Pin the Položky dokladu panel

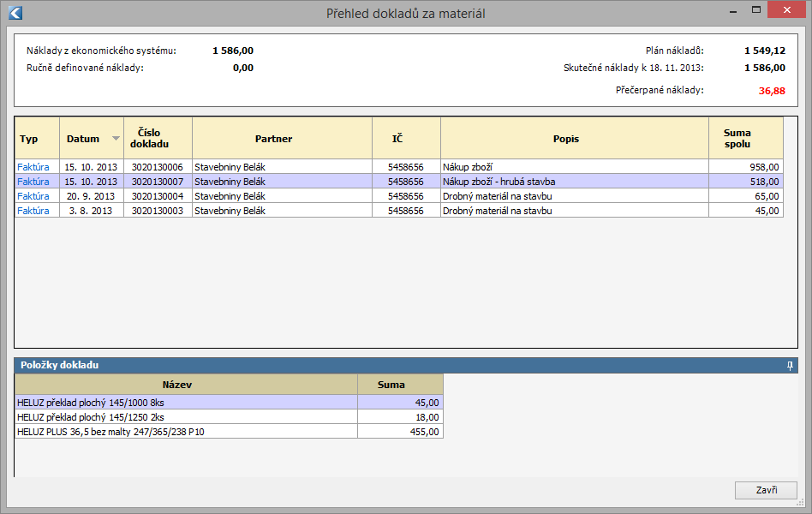click(x=790, y=366)
